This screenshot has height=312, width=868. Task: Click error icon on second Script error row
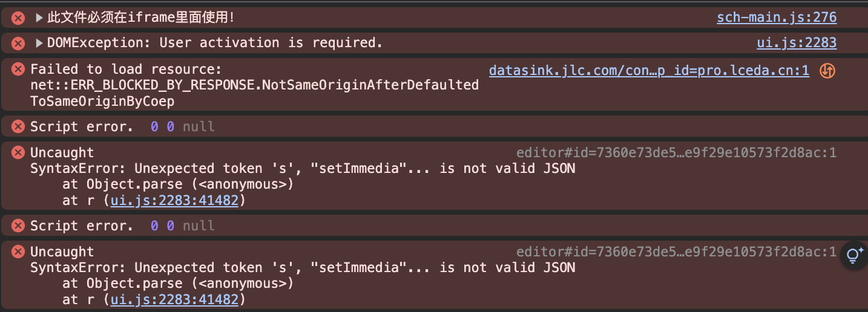[x=18, y=226]
